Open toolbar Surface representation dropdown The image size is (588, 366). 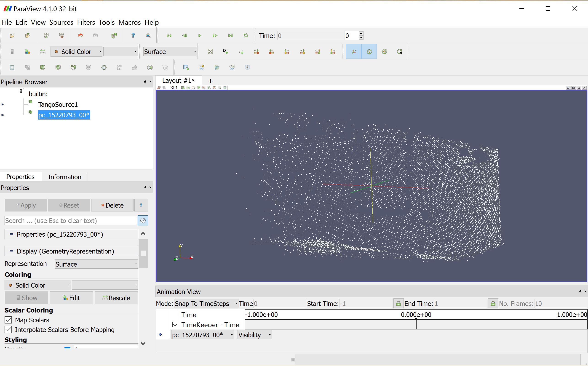click(x=170, y=52)
